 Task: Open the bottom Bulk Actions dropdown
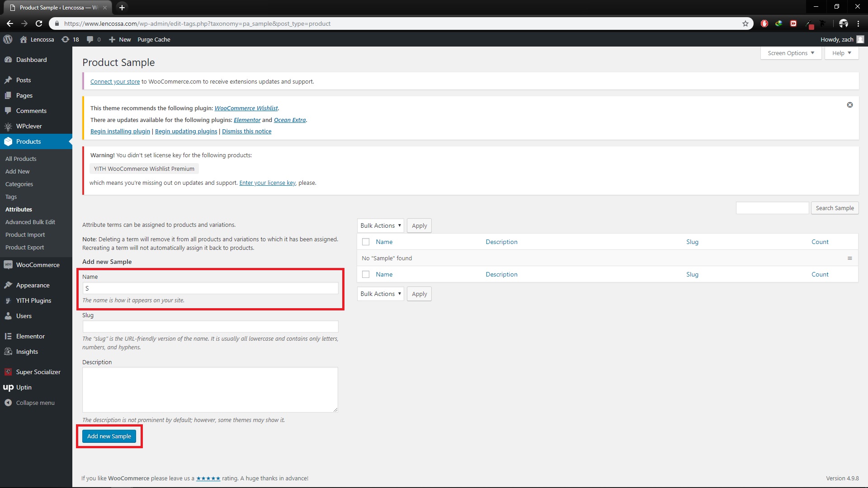click(x=381, y=294)
